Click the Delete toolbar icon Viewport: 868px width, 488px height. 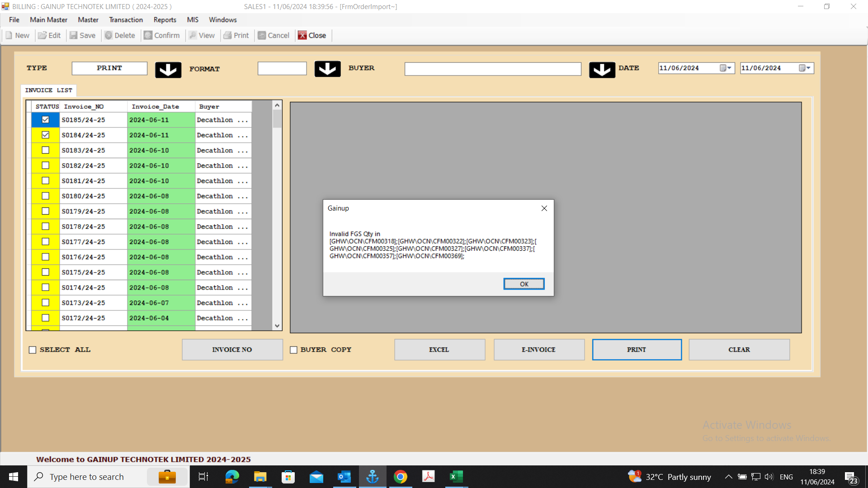pos(108,35)
